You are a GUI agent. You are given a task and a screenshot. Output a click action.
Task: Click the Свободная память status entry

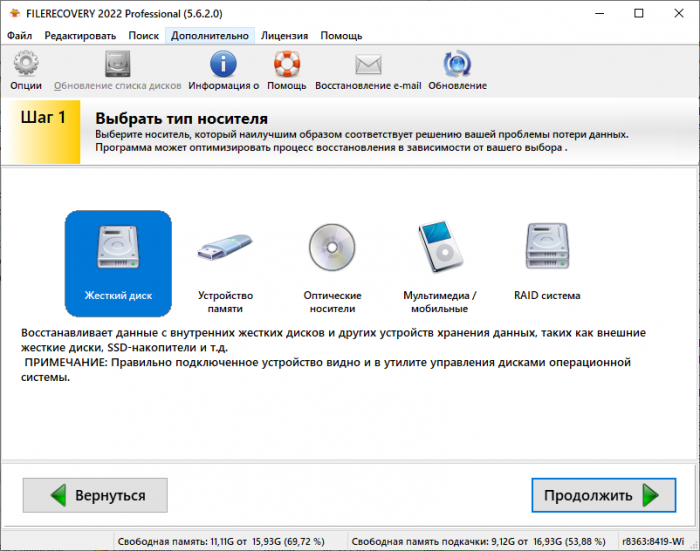tap(221, 541)
